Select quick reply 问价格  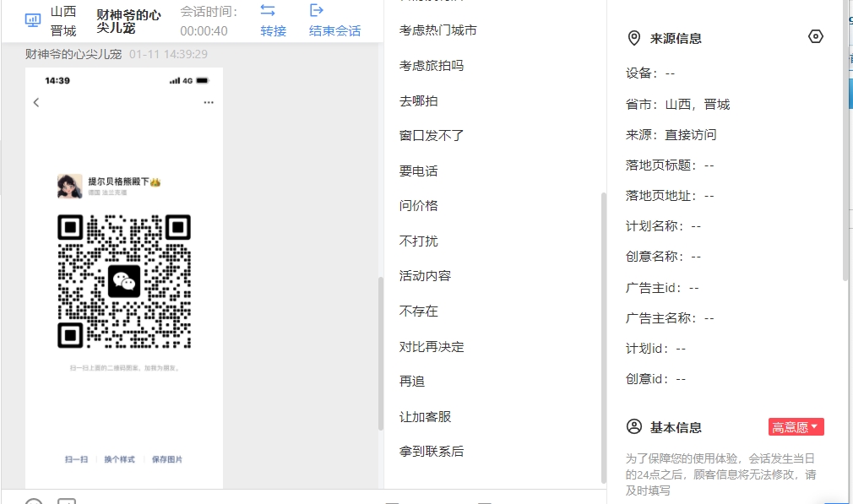coord(418,205)
